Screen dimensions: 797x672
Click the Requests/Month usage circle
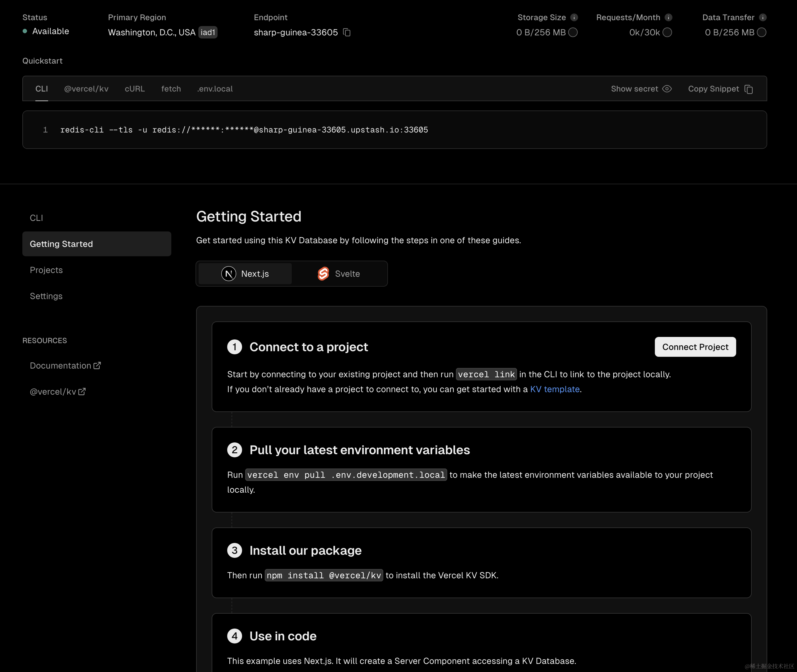[x=667, y=32]
